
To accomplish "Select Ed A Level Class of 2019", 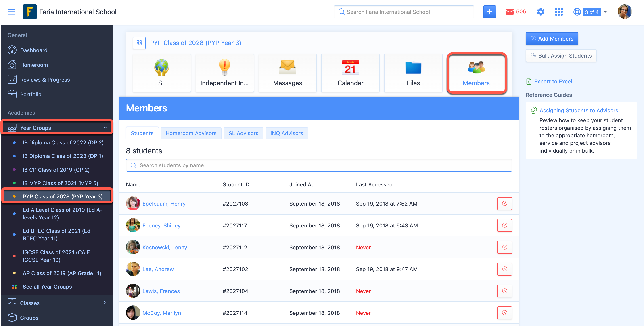I will [x=63, y=214].
